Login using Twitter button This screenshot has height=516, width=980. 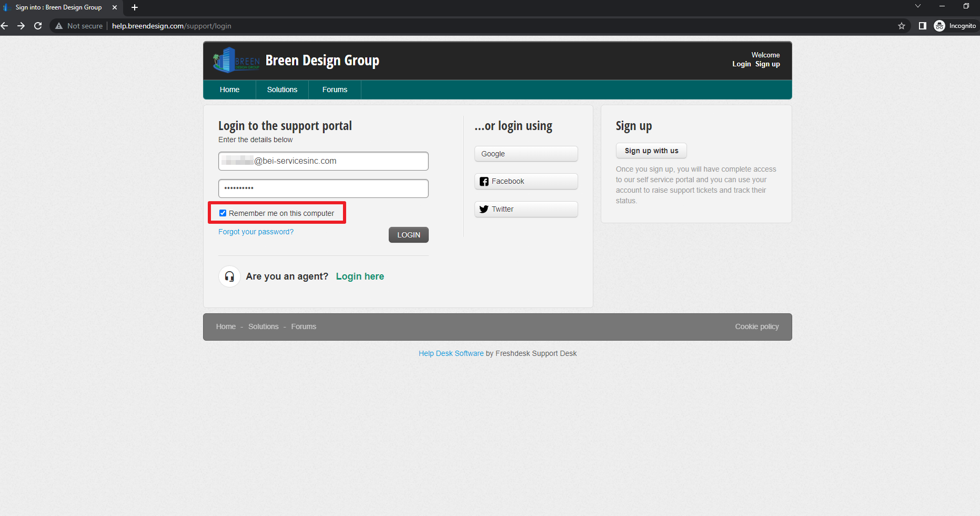526,209
